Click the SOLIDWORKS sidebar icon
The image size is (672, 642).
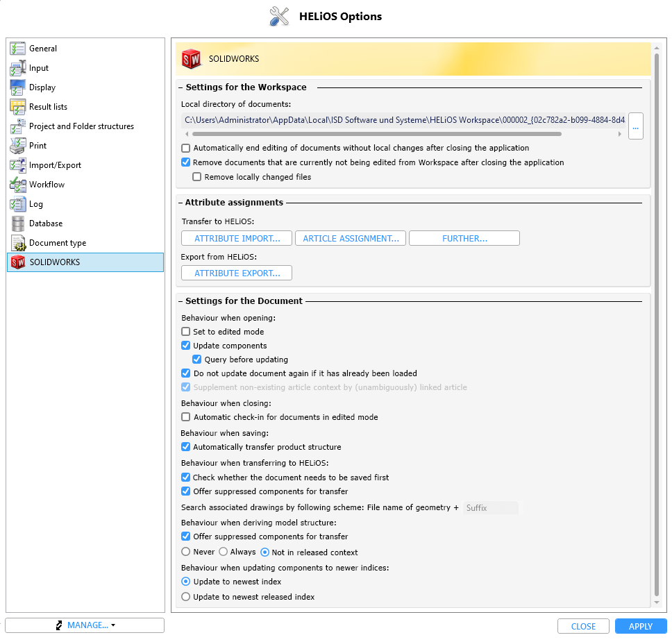point(17,262)
